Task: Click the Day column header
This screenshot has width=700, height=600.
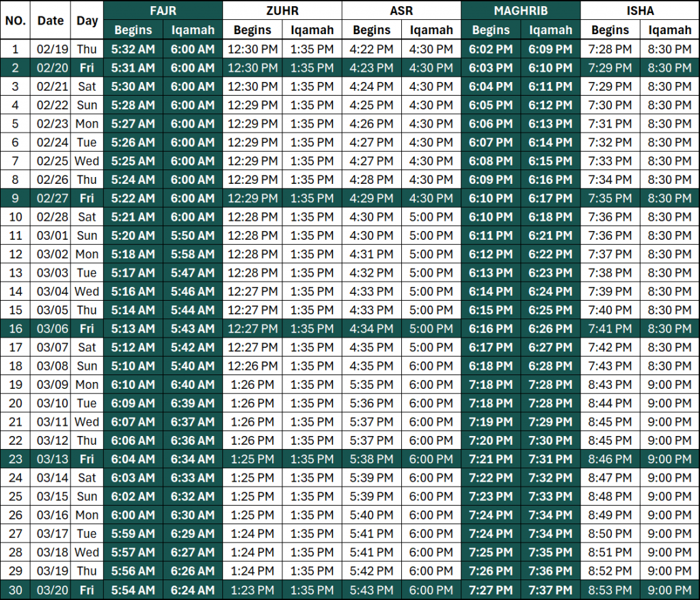Action: pyautogui.click(x=87, y=20)
